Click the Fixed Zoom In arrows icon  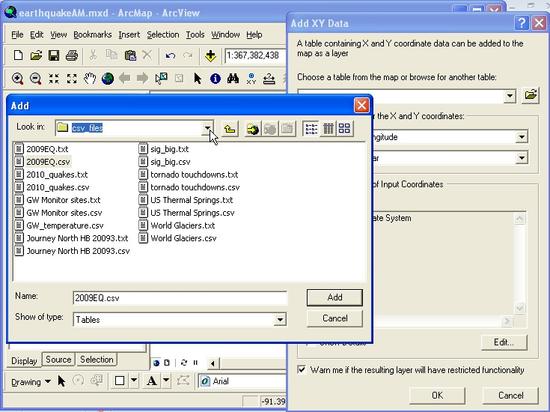point(54,78)
